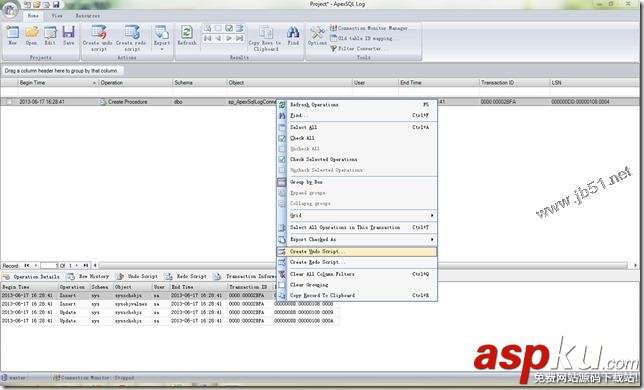The height and width of the screenshot is (390, 644).
Task: Save the project with the ribbon Save icon
Action: coord(69,35)
